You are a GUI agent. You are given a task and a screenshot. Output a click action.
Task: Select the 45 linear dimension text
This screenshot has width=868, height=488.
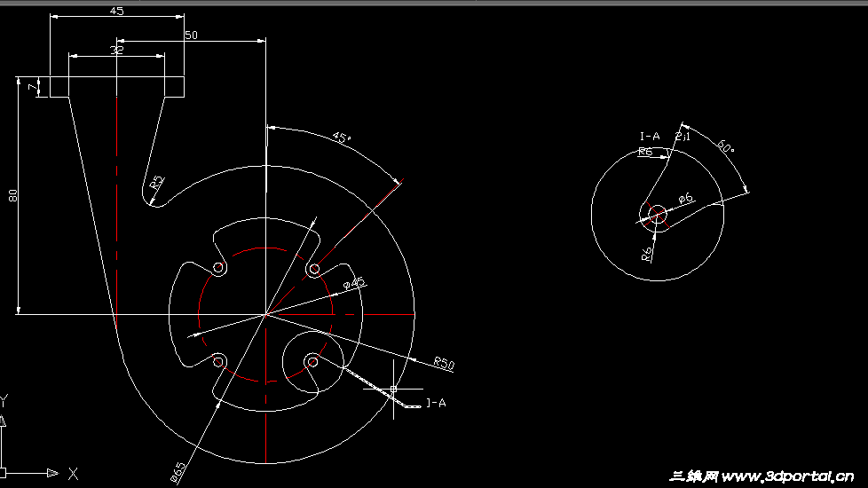click(x=117, y=11)
